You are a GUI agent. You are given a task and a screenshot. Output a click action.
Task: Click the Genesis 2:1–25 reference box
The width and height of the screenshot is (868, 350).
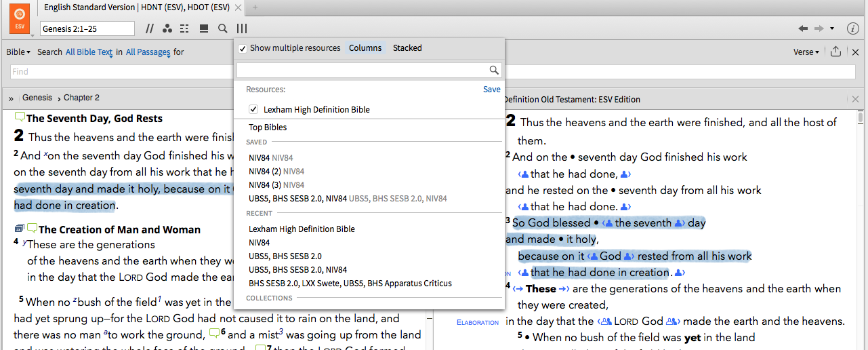pyautogui.click(x=87, y=28)
